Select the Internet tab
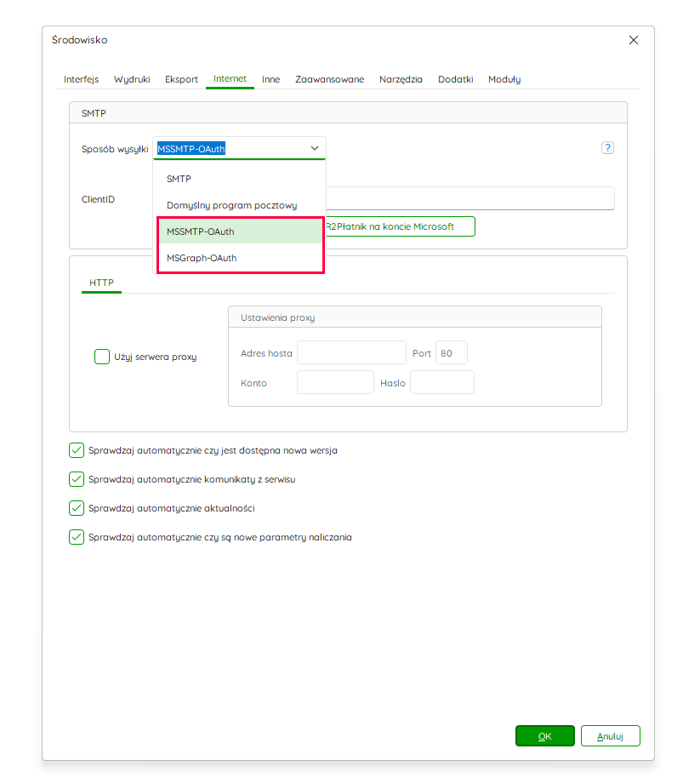 tap(230, 79)
